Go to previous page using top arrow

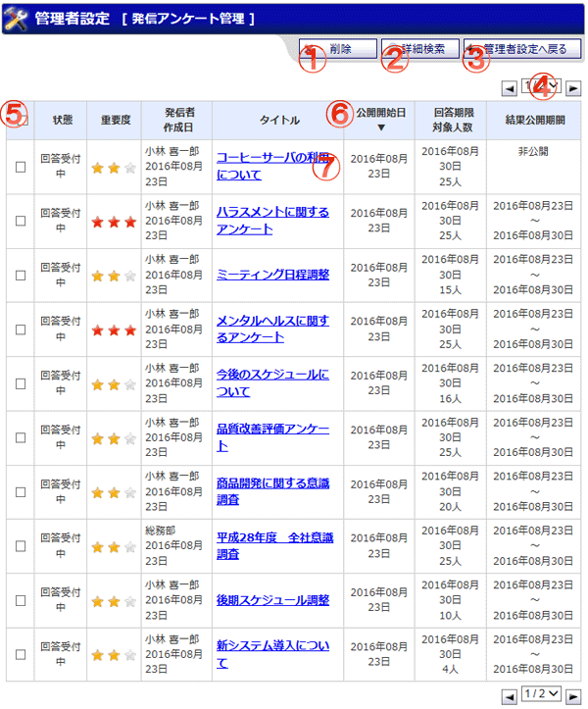(510, 88)
